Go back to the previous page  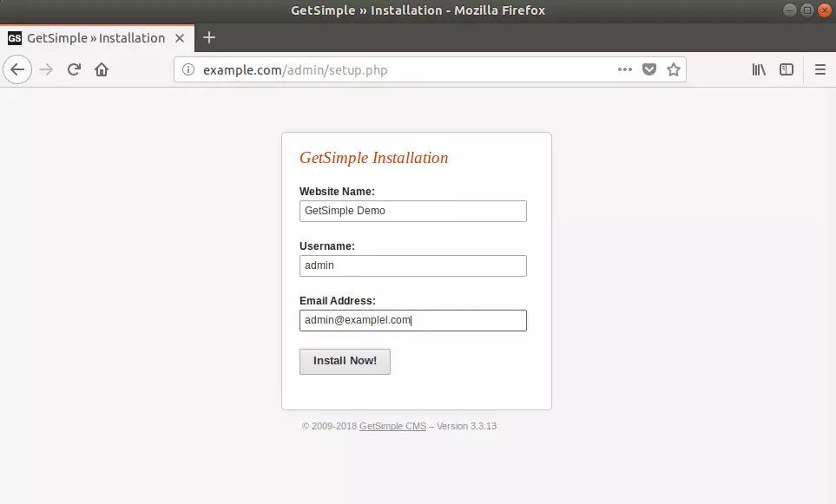click(17, 69)
